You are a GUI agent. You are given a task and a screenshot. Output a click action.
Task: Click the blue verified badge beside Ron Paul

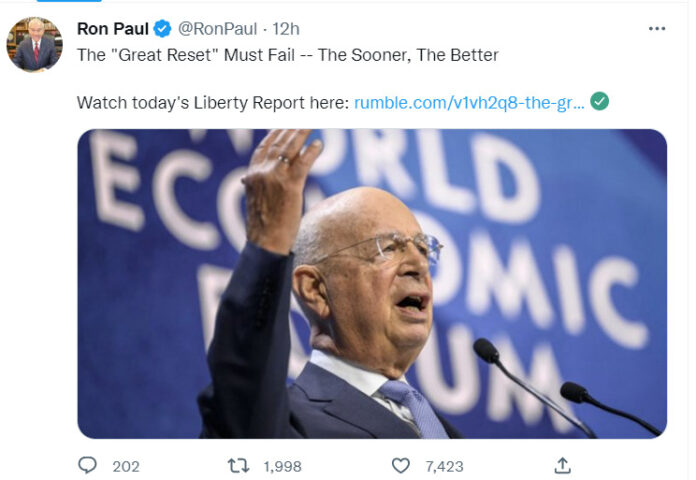pos(162,29)
